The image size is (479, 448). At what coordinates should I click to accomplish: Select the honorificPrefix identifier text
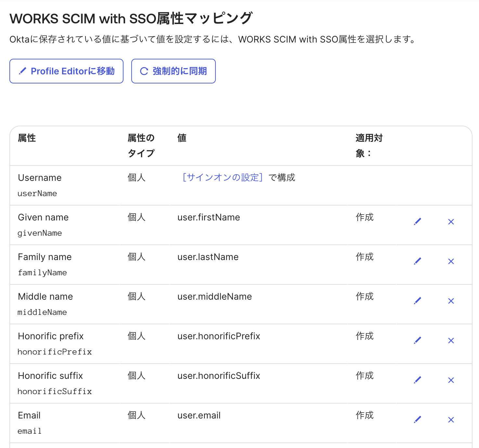coord(55,352)
